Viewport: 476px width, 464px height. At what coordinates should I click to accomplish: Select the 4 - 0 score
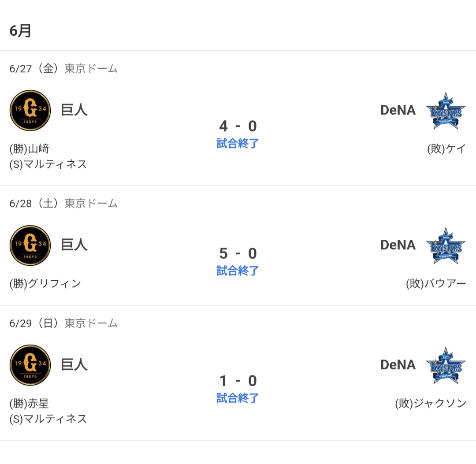238,126
